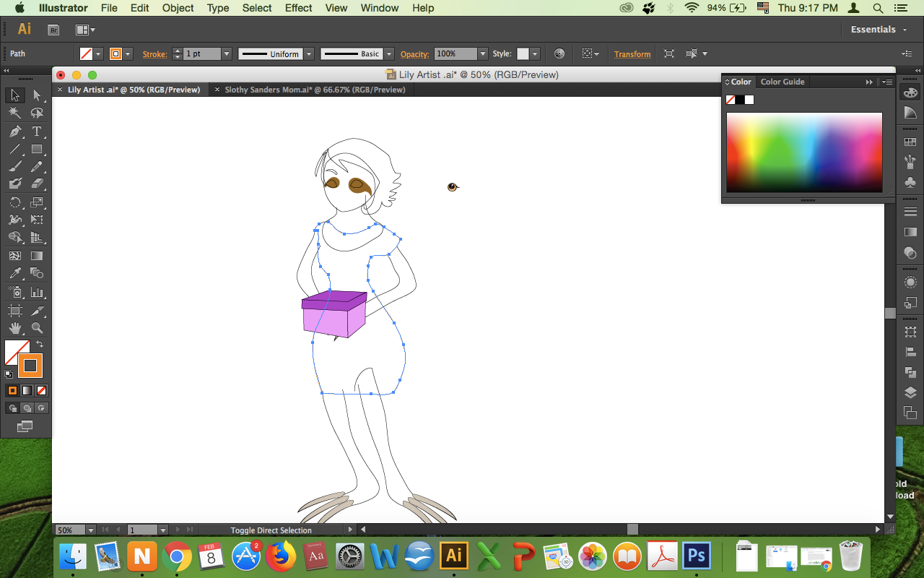Select the Perspective Grid tool
This screenshot has height=578, width=924.
[x=37, y=238]
